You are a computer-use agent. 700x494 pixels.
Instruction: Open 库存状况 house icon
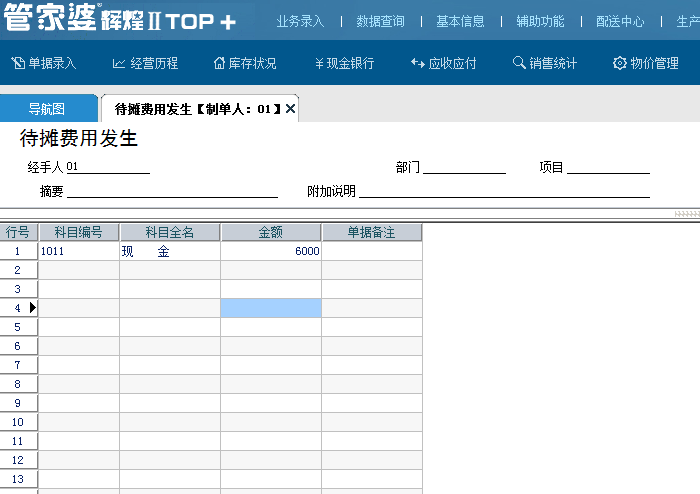[x=219, y=63]
